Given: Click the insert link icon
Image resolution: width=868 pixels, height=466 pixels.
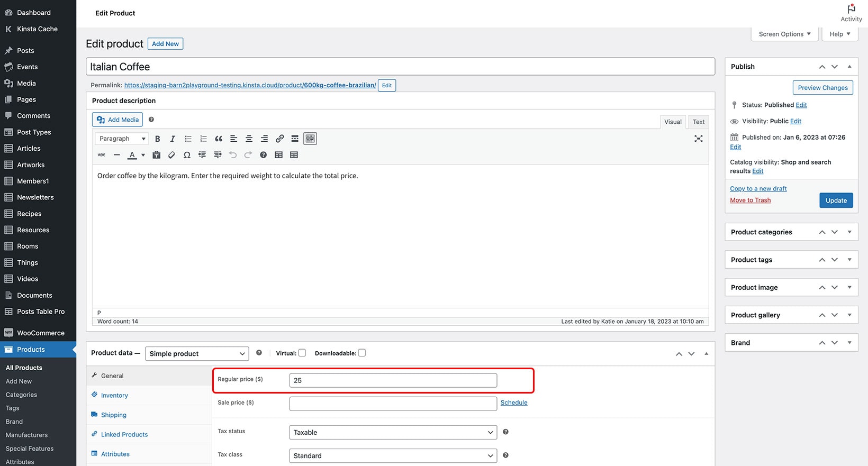Looking at the screenshot, I should [x=280, y=139].
